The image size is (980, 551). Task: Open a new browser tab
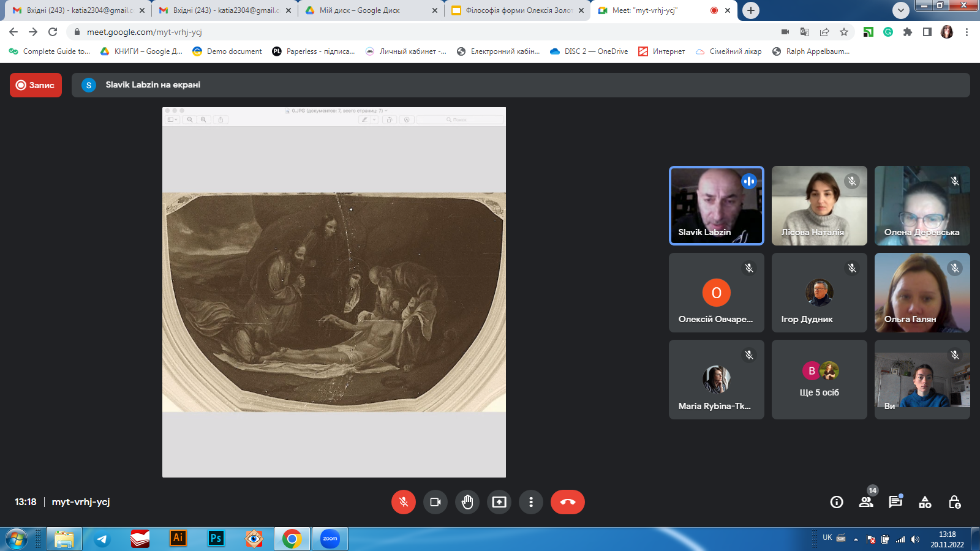(x=750, y=10)
